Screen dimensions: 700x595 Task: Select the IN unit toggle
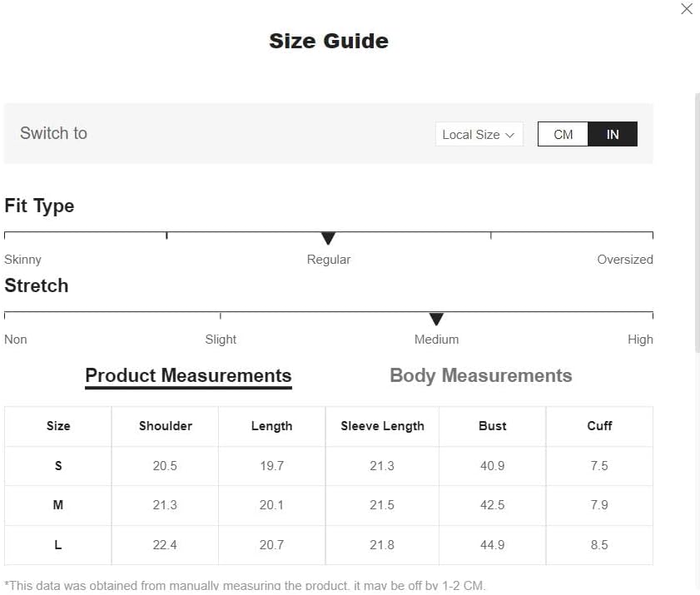[x=613, y=134]
